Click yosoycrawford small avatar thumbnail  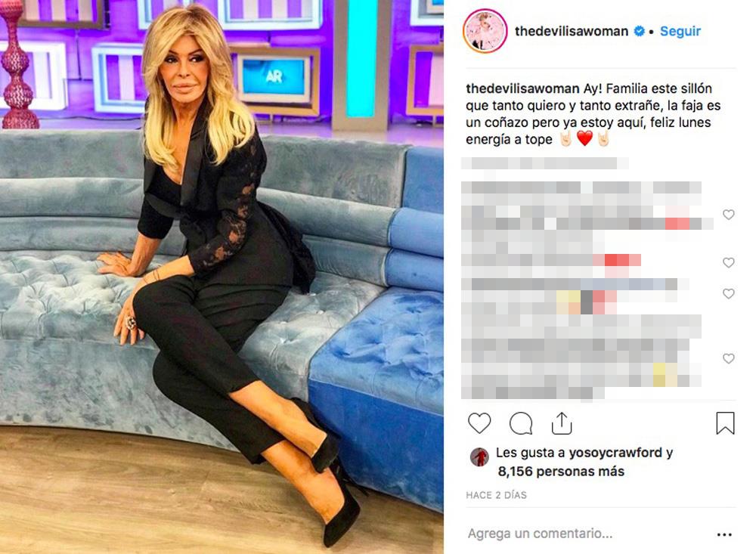tap(479, 457)
